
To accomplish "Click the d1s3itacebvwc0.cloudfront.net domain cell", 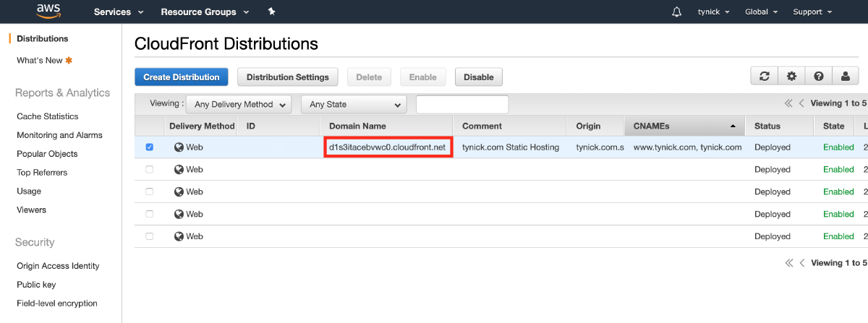I will [387, 147].
